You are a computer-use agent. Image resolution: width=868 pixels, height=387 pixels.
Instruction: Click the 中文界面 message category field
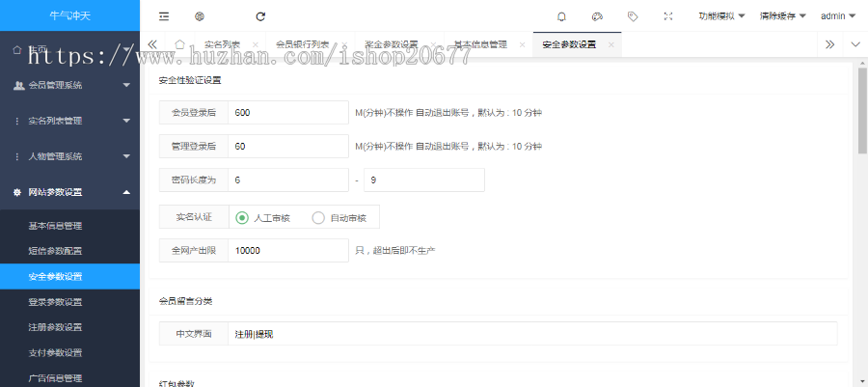pyautogui.click(x=532, y=335)
